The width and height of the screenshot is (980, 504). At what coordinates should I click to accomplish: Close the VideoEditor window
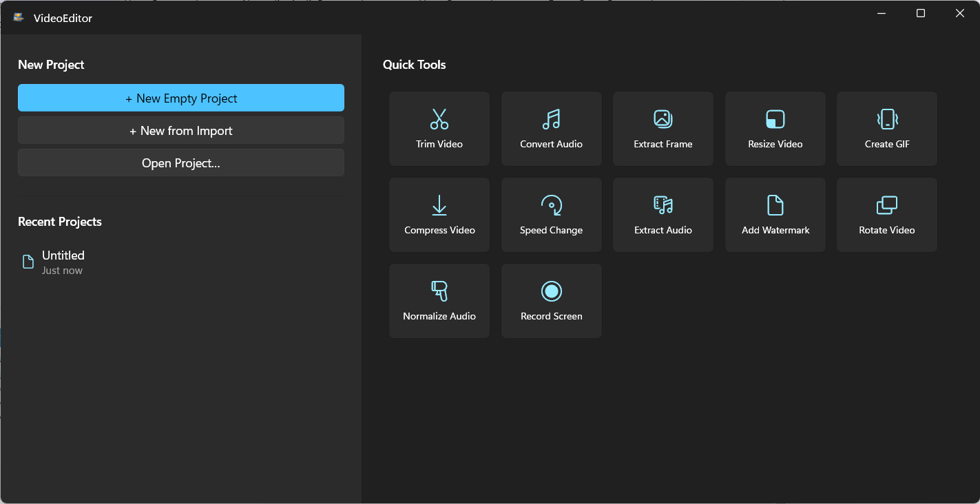coord(960,13)
